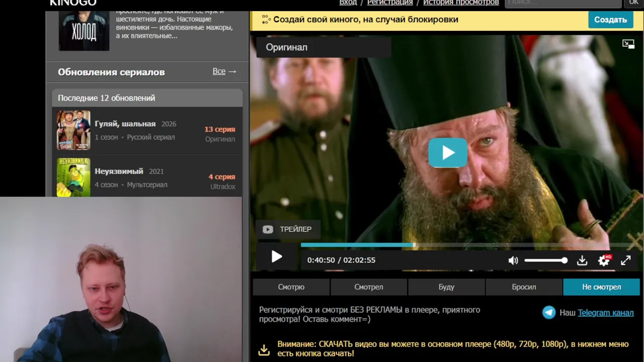Click the KINOGO site logo

[73, 3]
